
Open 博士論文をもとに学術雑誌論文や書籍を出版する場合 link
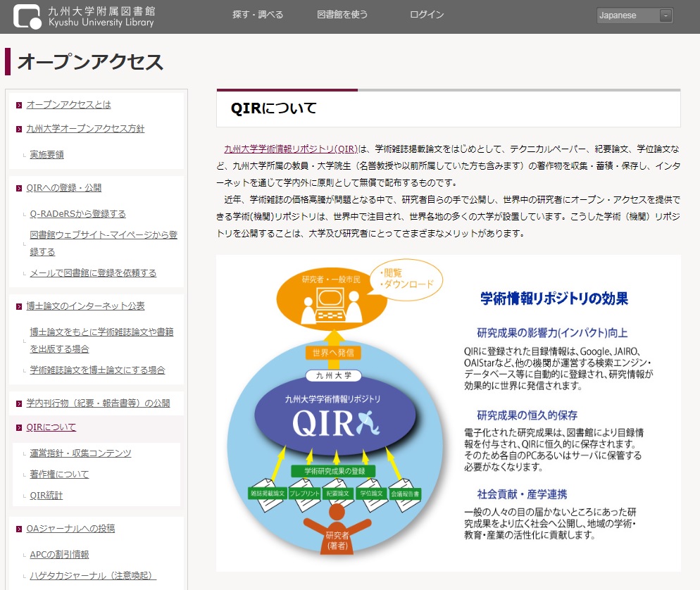click(x=102, y=340)
